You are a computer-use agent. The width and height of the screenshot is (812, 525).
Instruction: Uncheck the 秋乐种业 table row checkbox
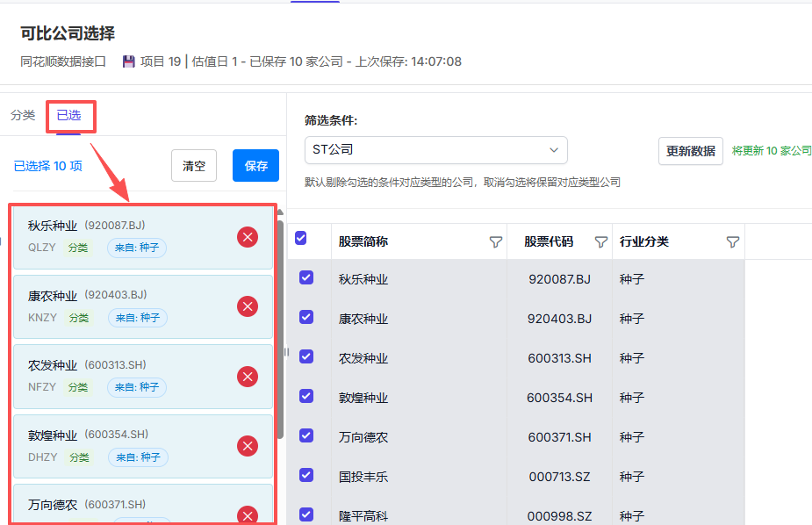pos(306,277)
